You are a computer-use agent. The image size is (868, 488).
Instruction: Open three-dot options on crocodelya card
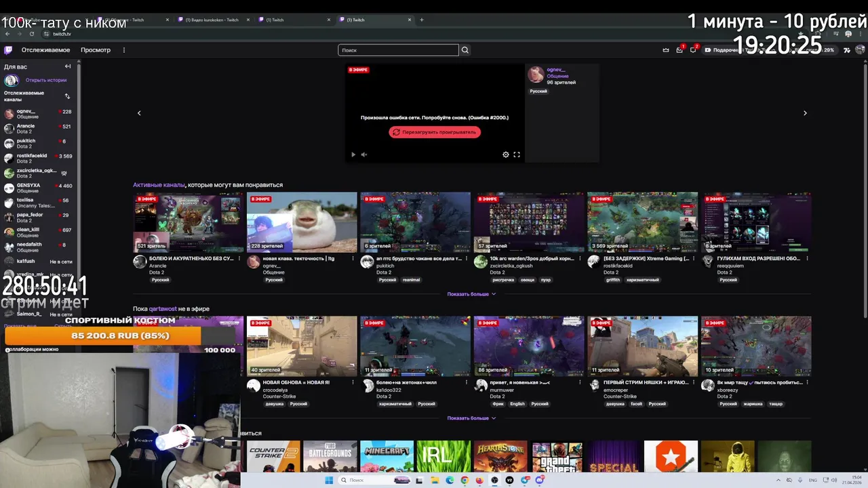(353, 382)
